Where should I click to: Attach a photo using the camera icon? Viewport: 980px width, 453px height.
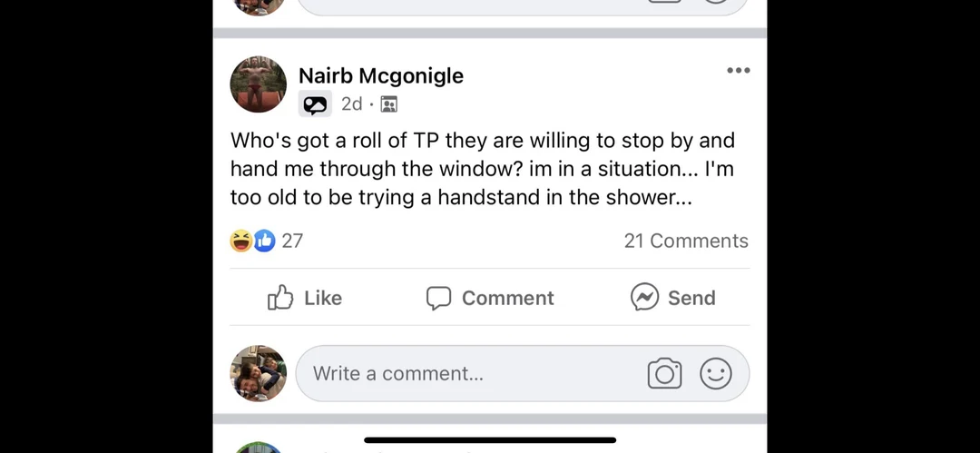pos(664,373)
